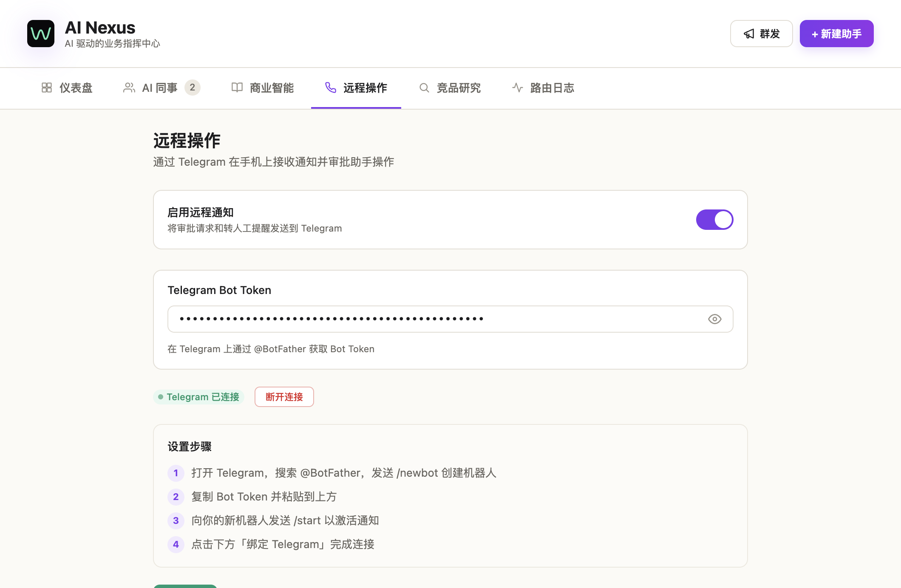Click the 启用远程通知 label
901x588 pixels.
201,212
